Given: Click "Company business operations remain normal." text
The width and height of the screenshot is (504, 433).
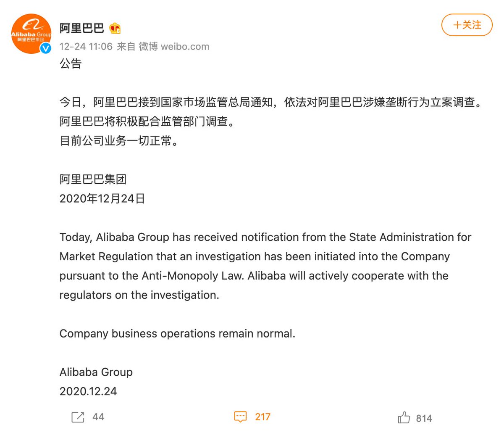Looking at the screenshot, I should [x=177, y=334].
